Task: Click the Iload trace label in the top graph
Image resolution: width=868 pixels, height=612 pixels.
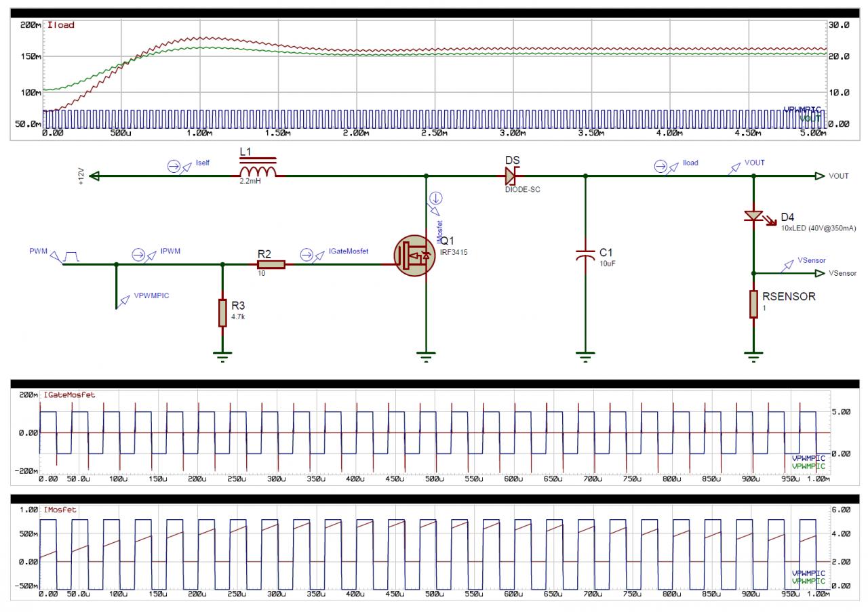Action: (x=61, y=25)
